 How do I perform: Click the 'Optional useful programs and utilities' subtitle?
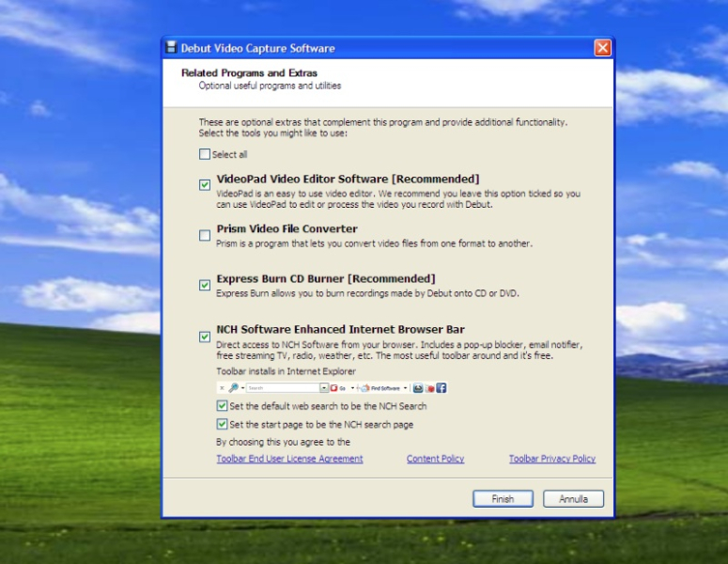click(x=270, y=86)
